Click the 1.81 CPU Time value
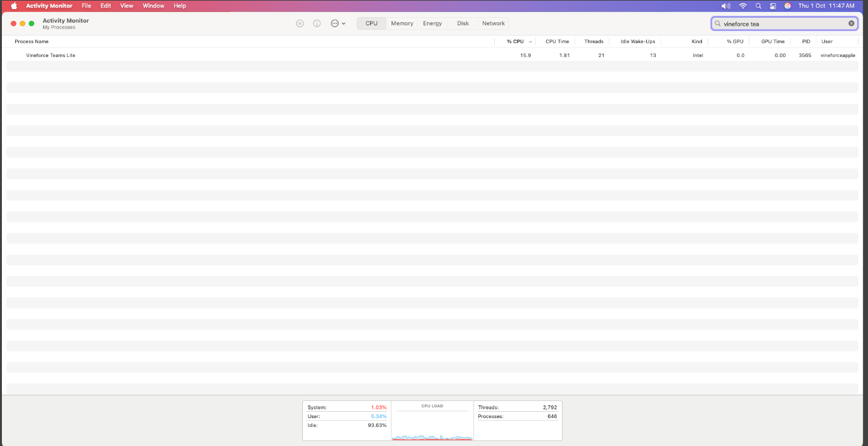Screen dimensions: 868x446 [x=564, y=55]
